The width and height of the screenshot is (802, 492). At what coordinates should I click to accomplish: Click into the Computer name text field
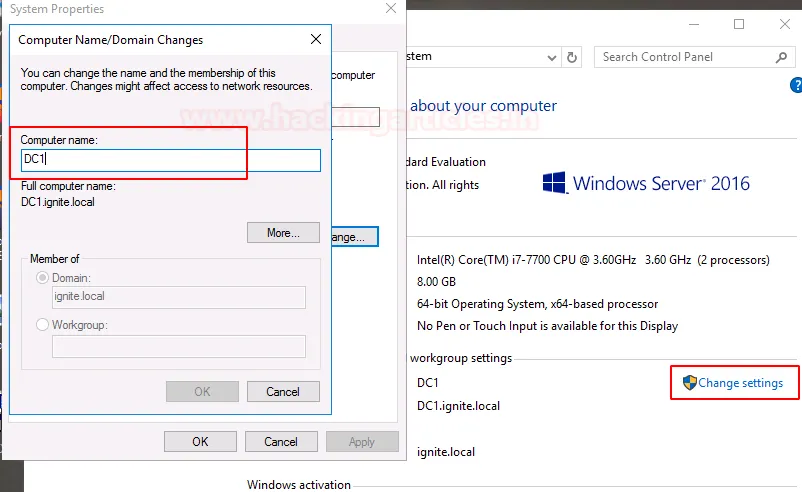170,160
